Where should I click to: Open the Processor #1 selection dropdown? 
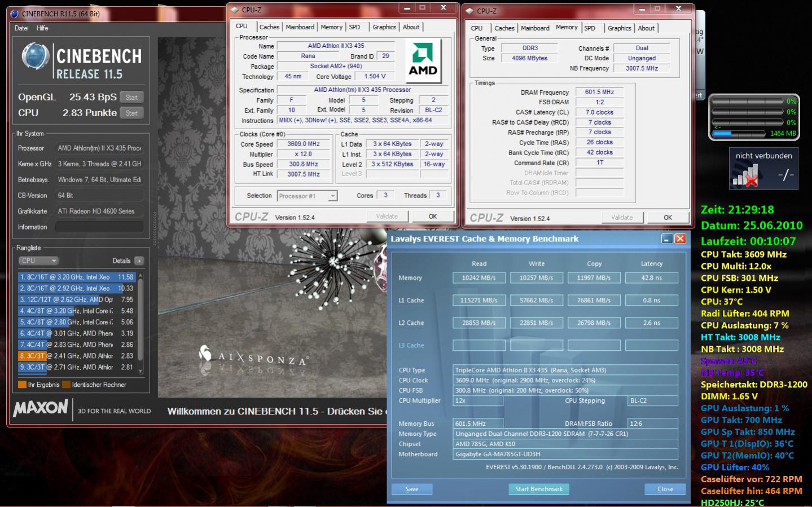pos(308,196)
